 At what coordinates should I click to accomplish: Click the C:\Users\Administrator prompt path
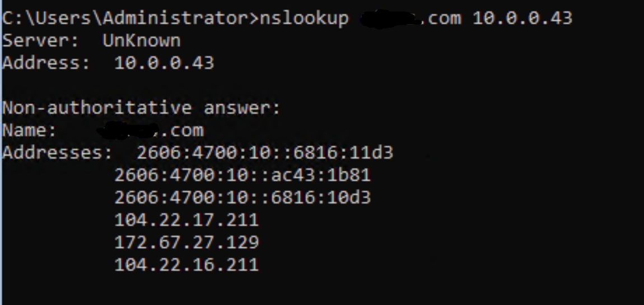[124, 18]
